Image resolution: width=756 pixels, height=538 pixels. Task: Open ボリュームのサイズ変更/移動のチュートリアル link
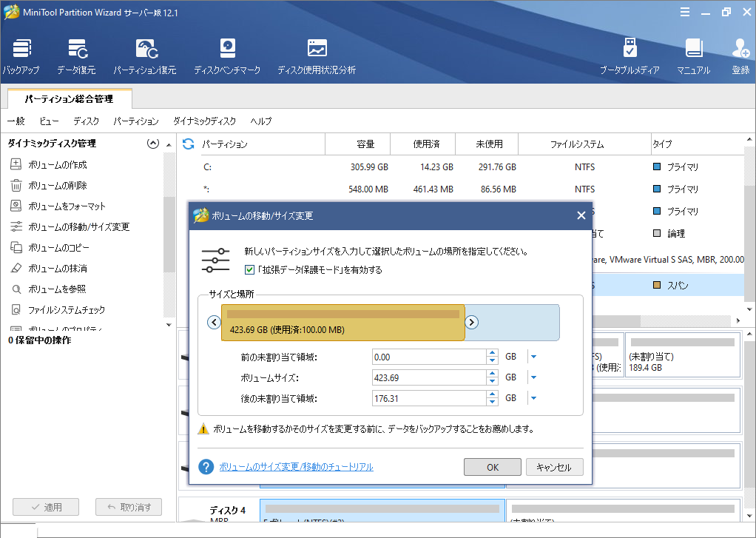[296, 467]
